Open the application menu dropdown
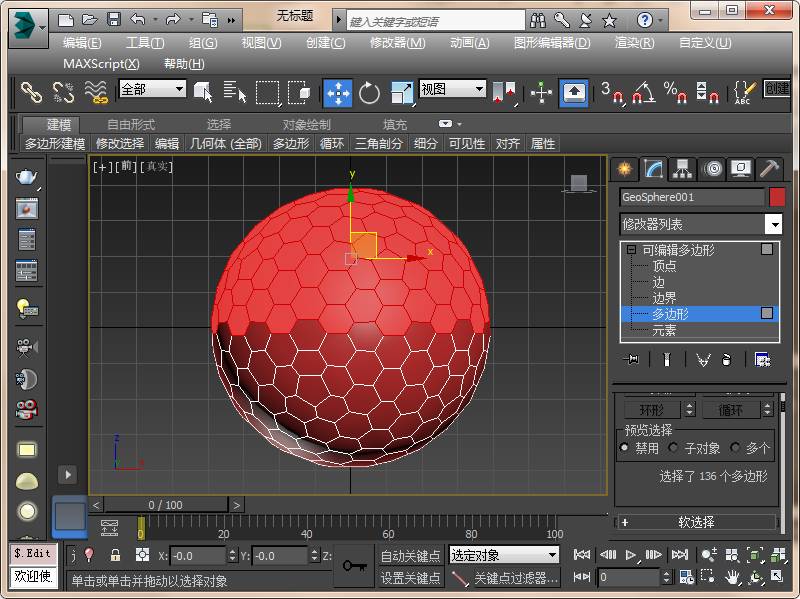This screenshot has width=800, height=599. click(29, 28)
